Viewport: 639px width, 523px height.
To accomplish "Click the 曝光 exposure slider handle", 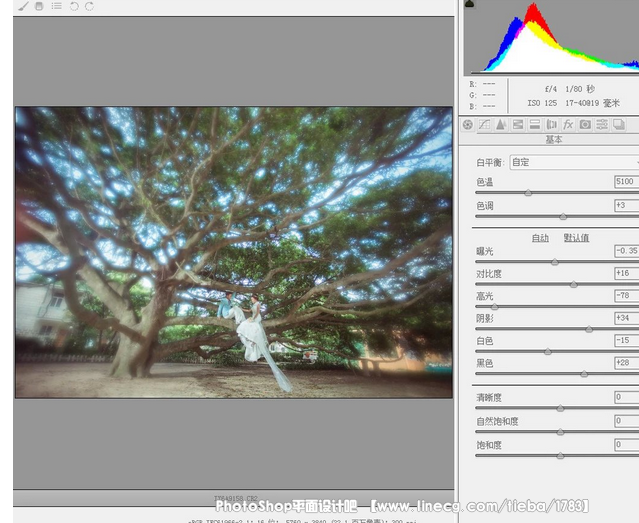I will [x=555, y=262].
